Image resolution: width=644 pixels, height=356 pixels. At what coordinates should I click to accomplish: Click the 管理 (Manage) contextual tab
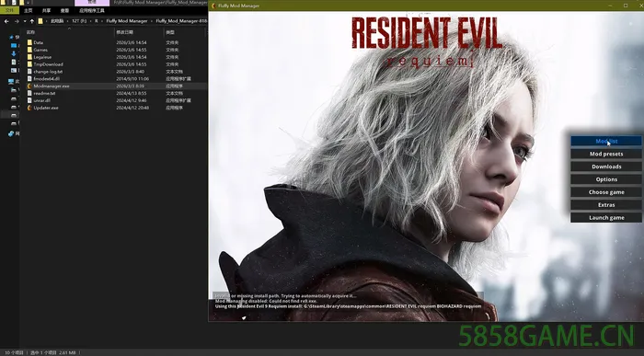tap(92, 3)
